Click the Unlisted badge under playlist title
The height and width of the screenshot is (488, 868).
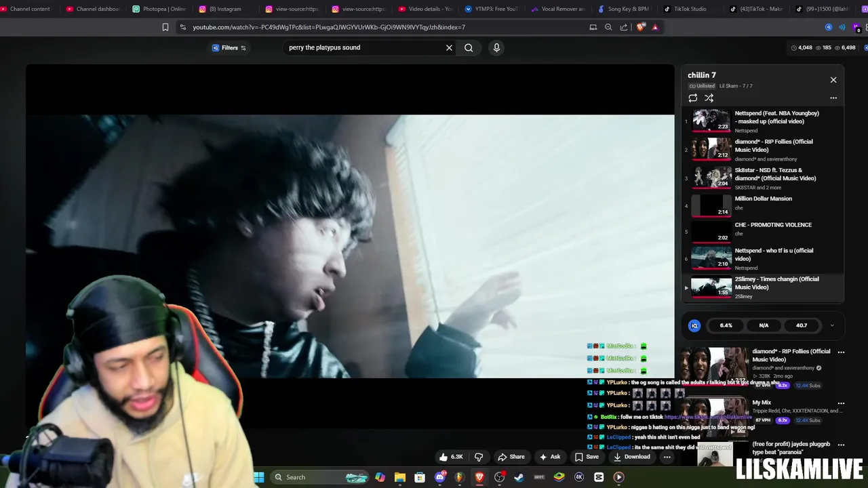702,86
